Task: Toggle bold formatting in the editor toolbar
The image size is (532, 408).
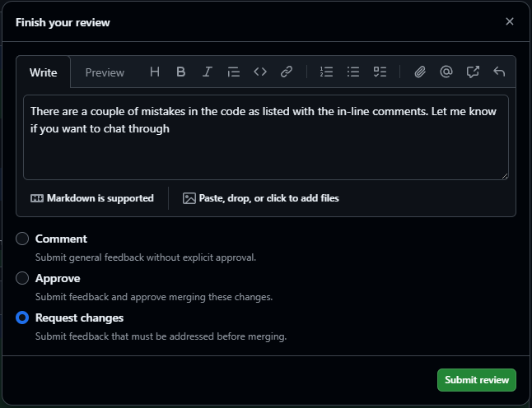Action: pyautogui.click(x=181, y=72)
